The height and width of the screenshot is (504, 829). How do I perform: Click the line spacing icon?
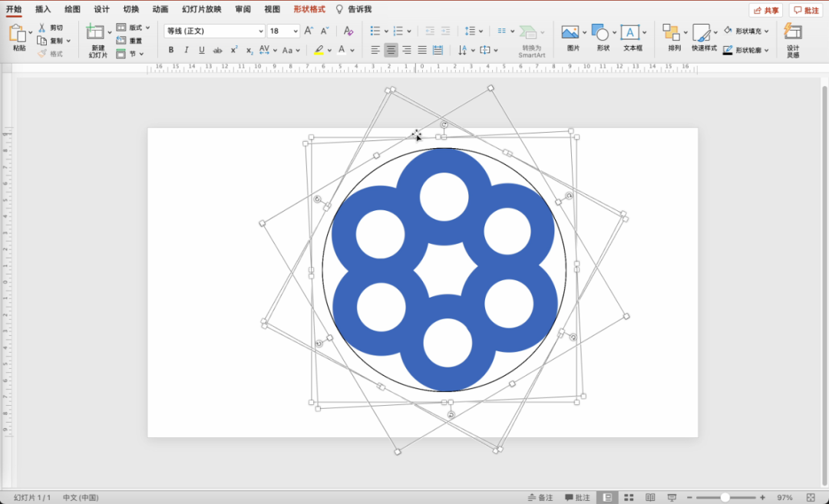coord(470,31)
